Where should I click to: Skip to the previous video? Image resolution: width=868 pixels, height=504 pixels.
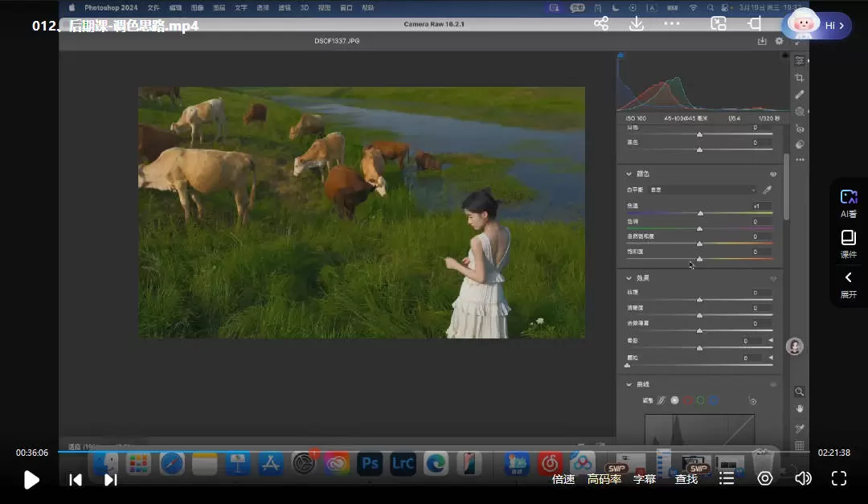(76, 480)
